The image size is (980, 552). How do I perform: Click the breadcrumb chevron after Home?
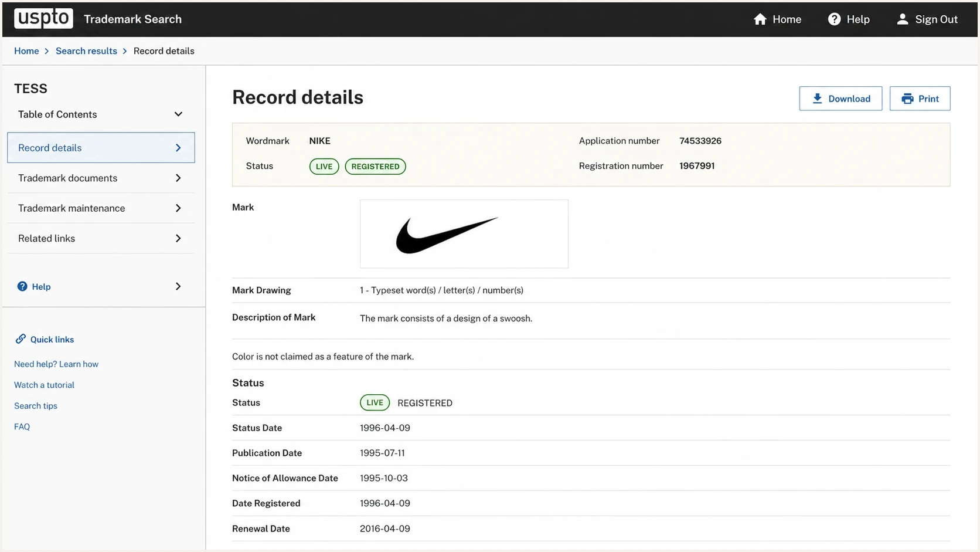pyautogui.click(x=47, y=51)
